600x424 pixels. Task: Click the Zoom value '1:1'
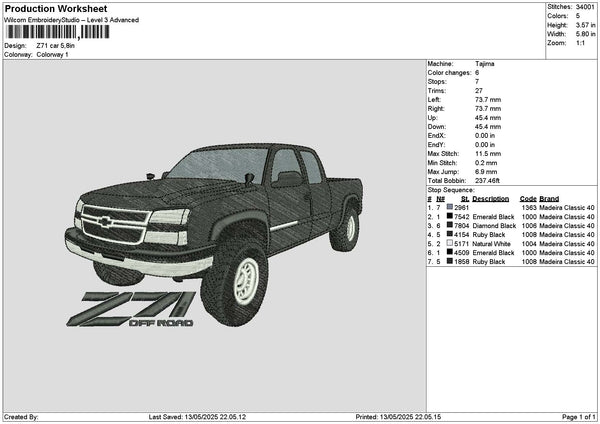tap(580, 43)
